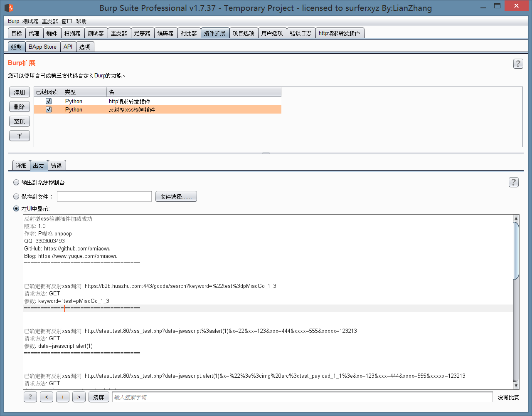Toggle loaded checkbox for http请求转发插件
This screenshot has width=532, height=416.
tap(49, 101)
